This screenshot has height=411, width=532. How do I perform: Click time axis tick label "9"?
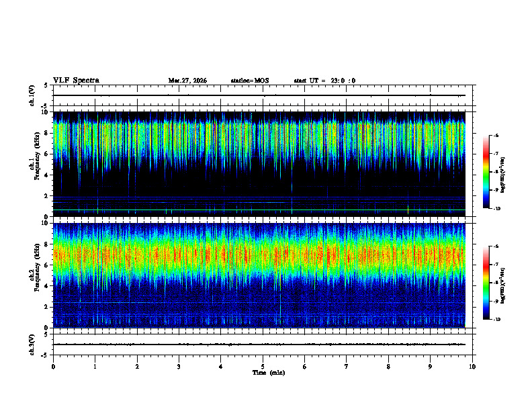point(430,367)
